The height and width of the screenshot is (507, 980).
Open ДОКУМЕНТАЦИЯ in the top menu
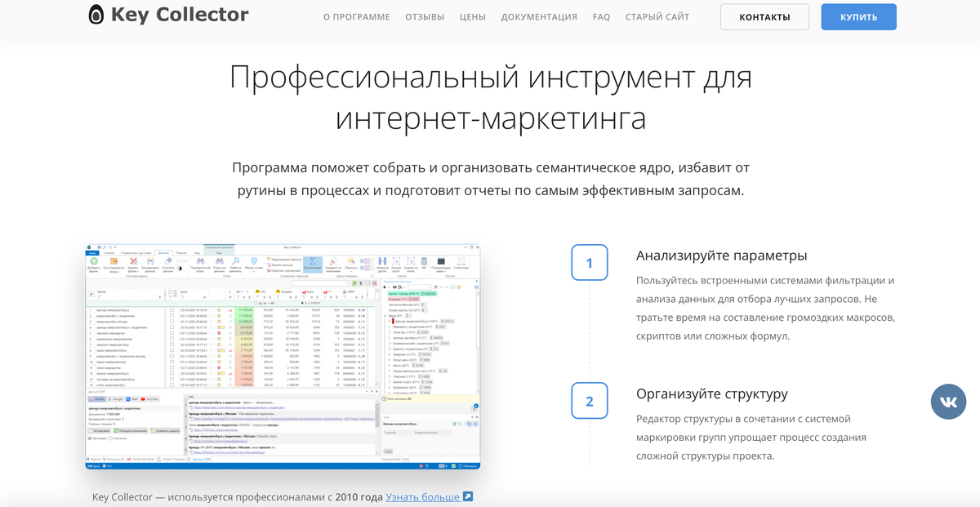[x=539, y=17]
